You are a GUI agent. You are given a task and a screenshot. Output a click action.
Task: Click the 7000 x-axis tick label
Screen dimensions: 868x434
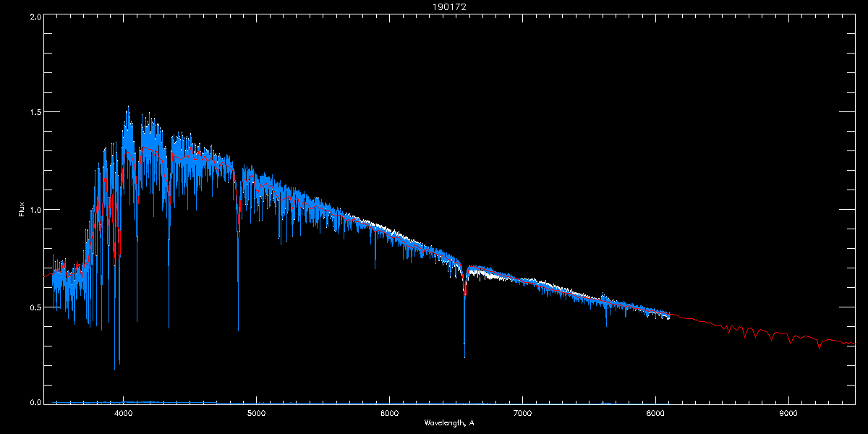[522, 414]
